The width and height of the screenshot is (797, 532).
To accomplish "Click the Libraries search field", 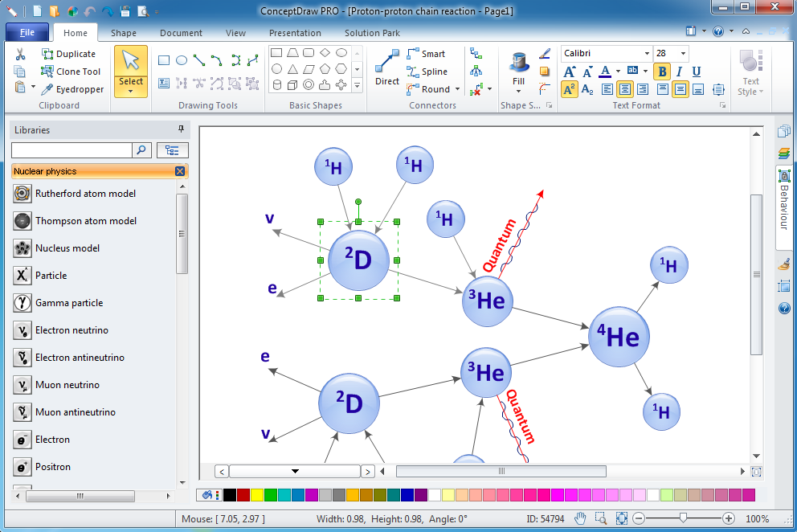I will (x=71, y=149).
